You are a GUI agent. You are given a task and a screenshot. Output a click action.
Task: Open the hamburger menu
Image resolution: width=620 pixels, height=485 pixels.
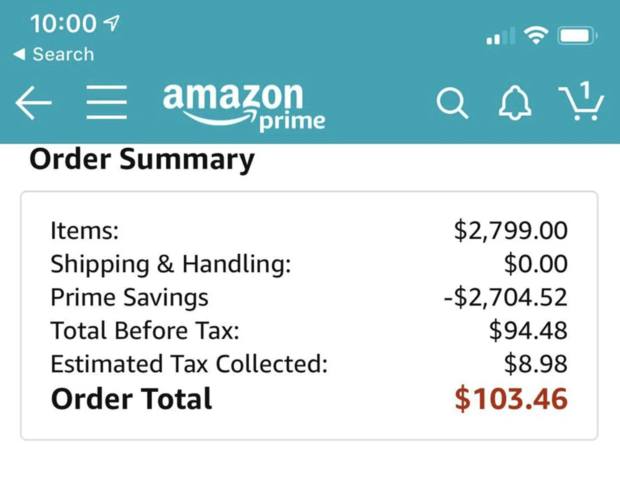(106, 103)
